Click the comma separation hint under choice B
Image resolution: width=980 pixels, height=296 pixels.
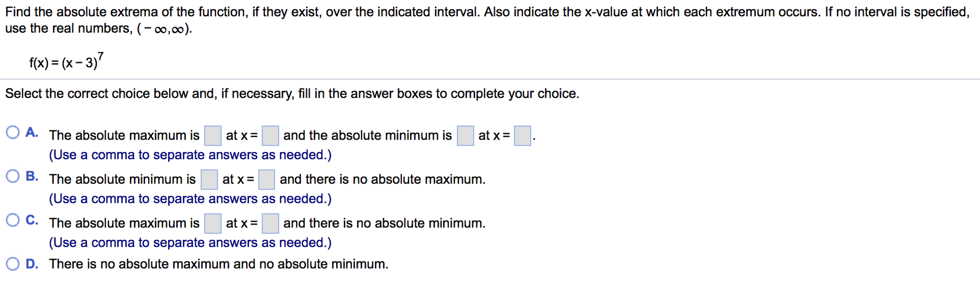(191, 198)
